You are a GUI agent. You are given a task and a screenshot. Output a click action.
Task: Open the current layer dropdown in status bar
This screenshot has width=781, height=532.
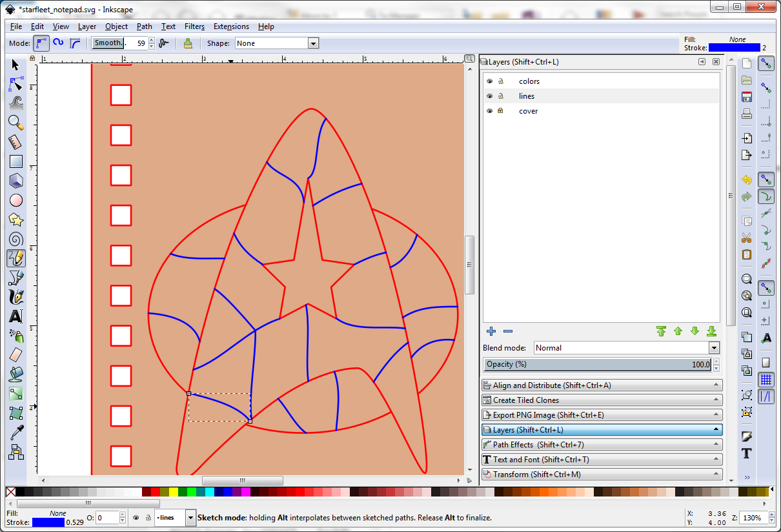pos(190,518)
